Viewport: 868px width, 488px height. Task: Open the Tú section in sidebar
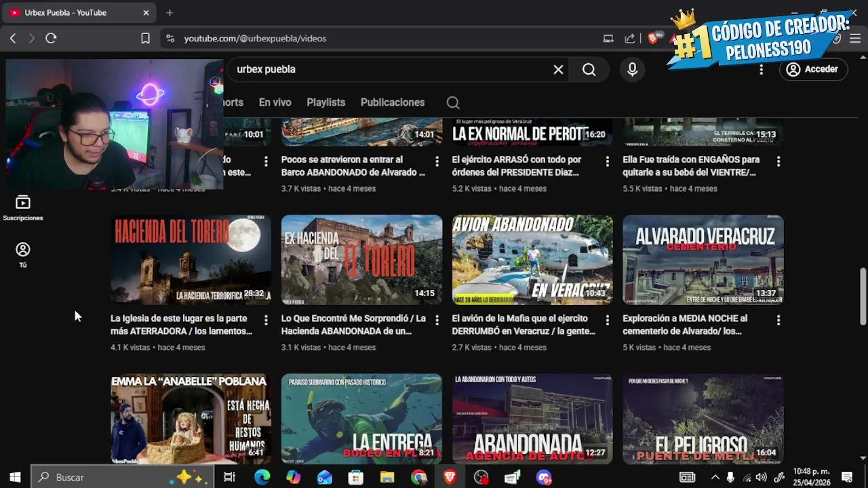click(22, 255)
